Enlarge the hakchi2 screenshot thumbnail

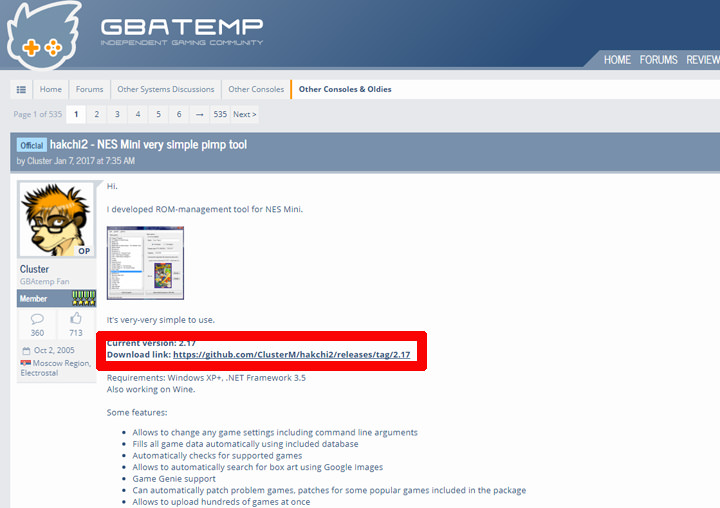point(145,263)
